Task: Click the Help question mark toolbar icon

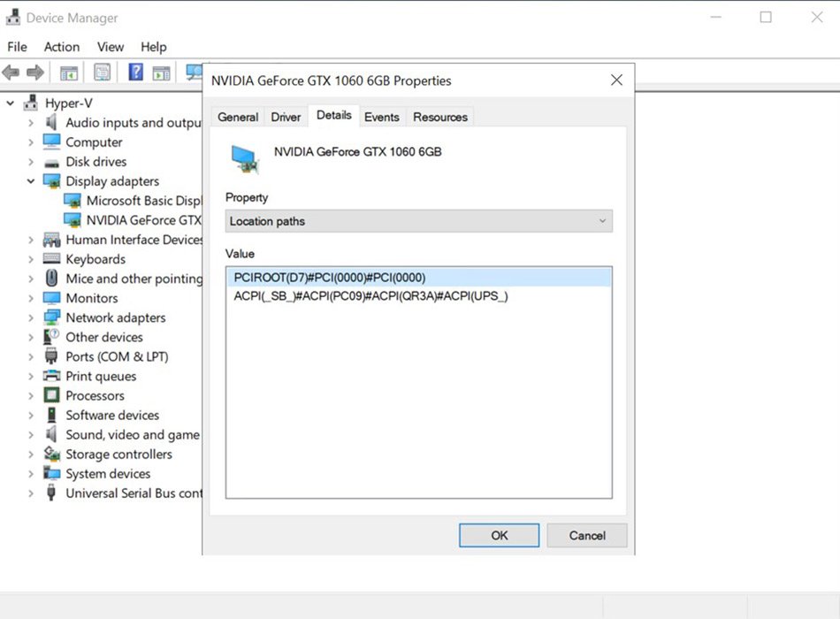Action: tap(135, 73)
